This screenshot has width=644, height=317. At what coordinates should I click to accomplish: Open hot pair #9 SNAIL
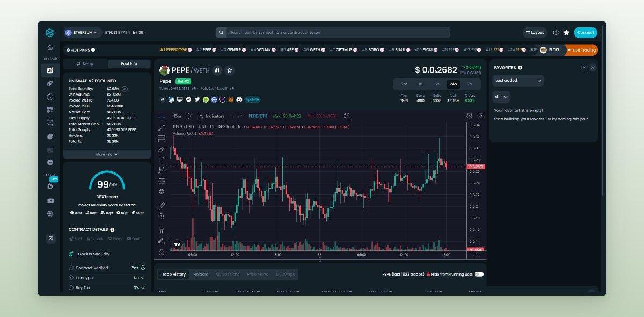tap(399, 50)
